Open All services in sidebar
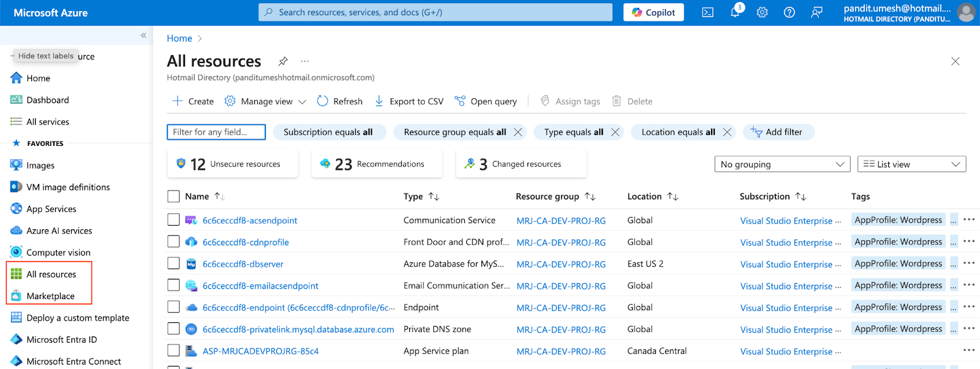Image resolution: width=980 pixels, height=369 pixels. [x=48, y=121]
